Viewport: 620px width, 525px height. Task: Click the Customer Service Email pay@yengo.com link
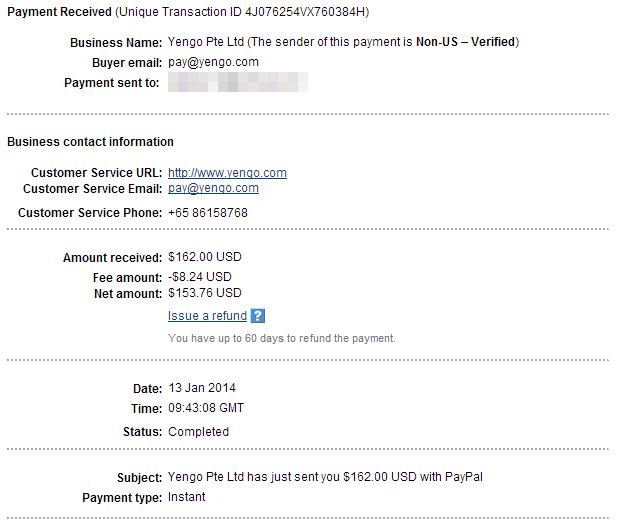pyautogui.click(x=214, y=188)
